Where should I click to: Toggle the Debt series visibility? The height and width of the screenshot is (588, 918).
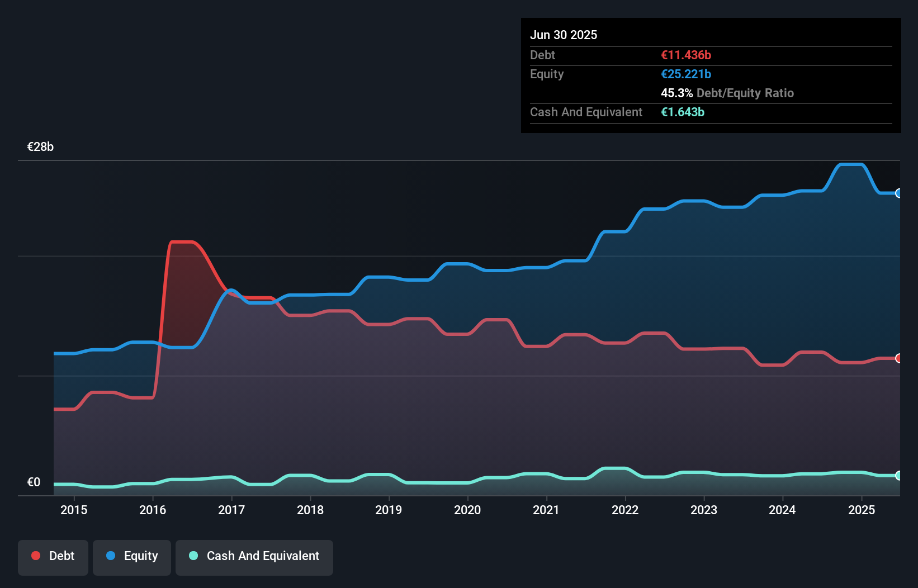[x=53, y=557]
